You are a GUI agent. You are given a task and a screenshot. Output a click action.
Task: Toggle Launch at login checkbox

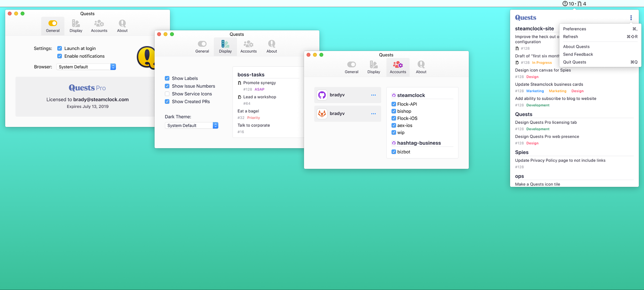[59, 48]
